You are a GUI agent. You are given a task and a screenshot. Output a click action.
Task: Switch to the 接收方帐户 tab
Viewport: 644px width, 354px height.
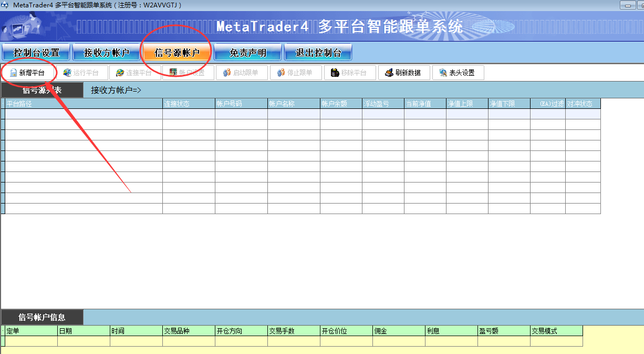(x=107, y=53)
